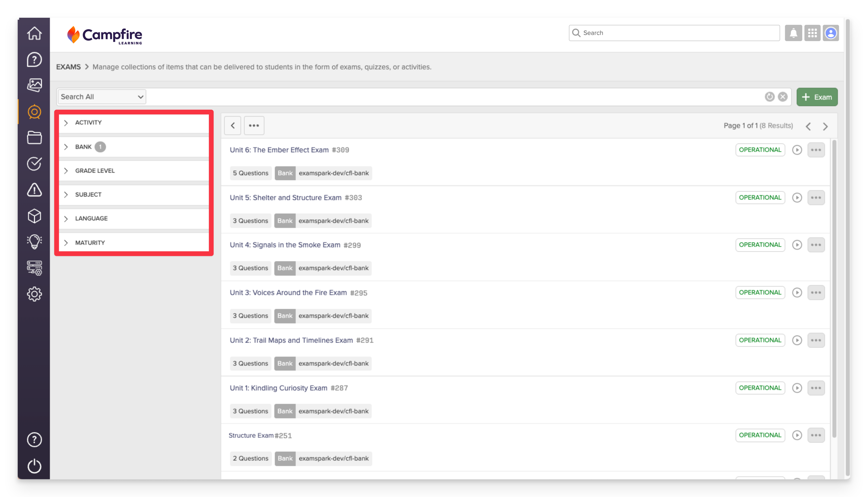
Task: Play Unit 4: Signals in the Smoke Exam
Action: coord(797,245)
